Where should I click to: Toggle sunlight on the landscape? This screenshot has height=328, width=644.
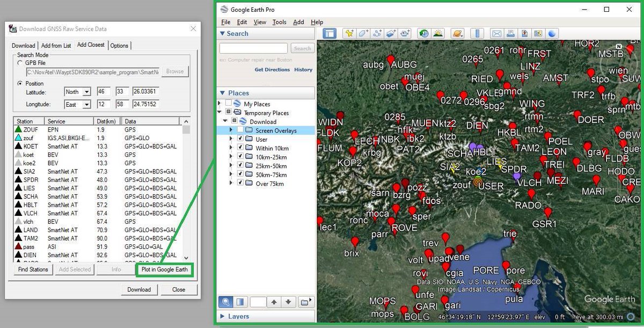pyautogui.click(x=438, y=33)
